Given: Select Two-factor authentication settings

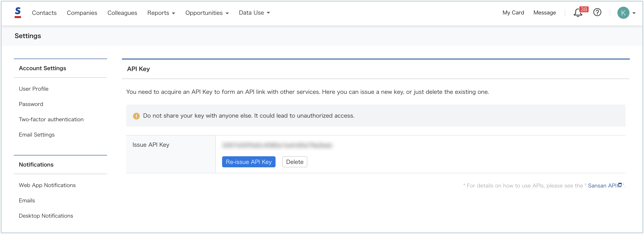Looking at the screenshot, I should (51, 119).
